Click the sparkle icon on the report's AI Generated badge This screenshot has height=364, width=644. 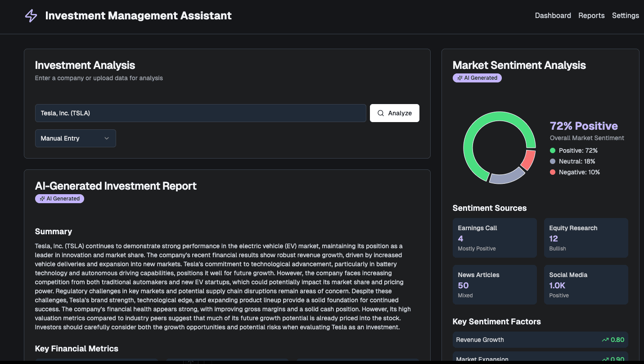41,198
